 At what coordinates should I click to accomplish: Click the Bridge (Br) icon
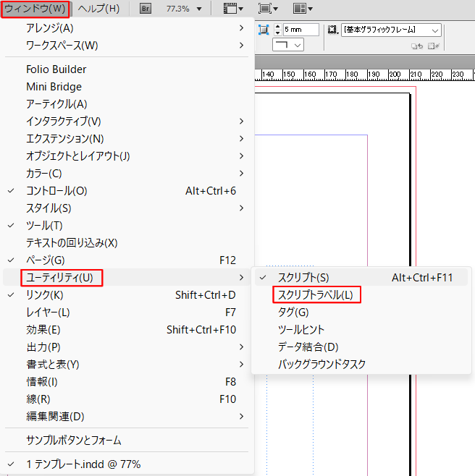pyautogui.click(x=146, y=9)
